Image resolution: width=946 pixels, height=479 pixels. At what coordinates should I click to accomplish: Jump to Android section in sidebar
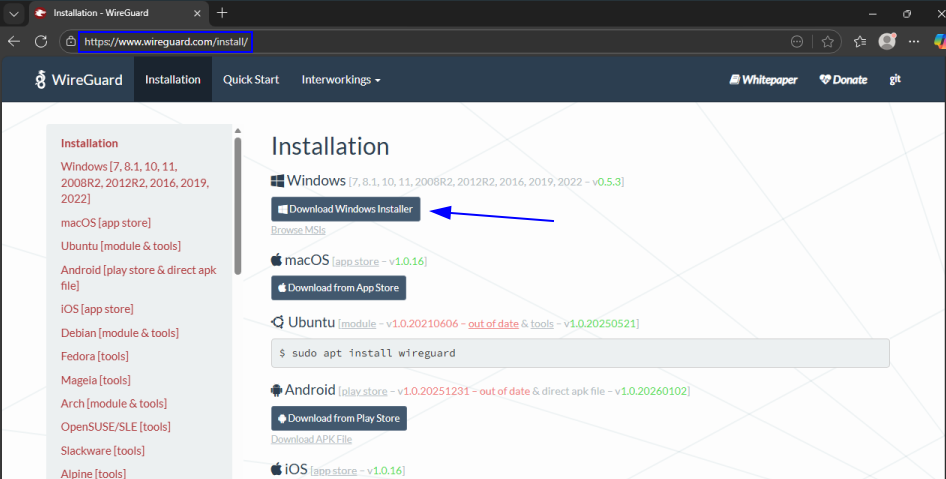138,278
